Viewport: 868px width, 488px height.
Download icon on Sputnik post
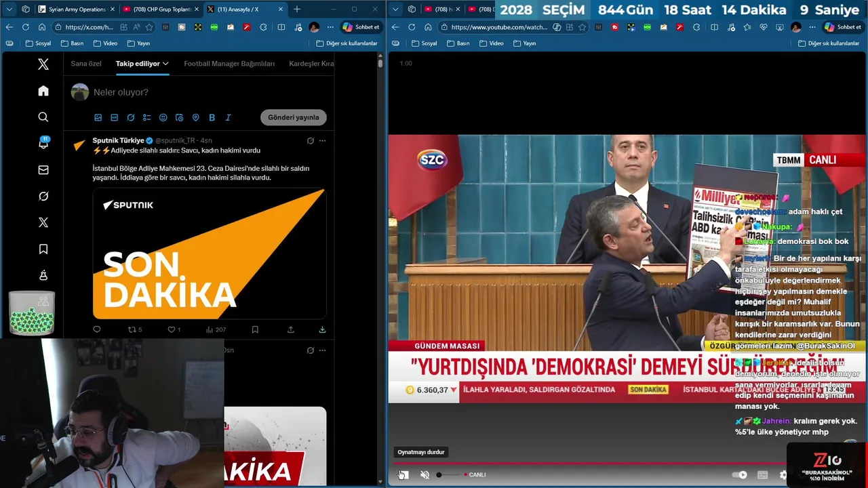tap(322, 329)
